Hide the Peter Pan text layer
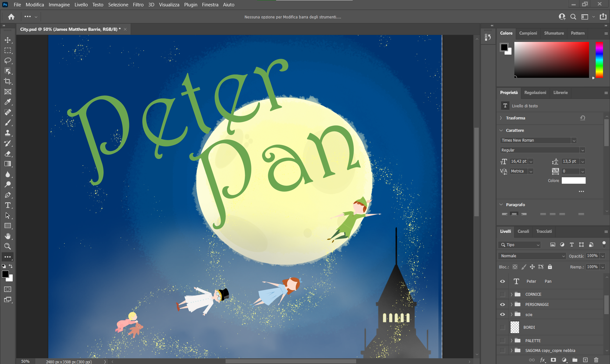Viewport: 610px width, 364px height. coord(502,281)
